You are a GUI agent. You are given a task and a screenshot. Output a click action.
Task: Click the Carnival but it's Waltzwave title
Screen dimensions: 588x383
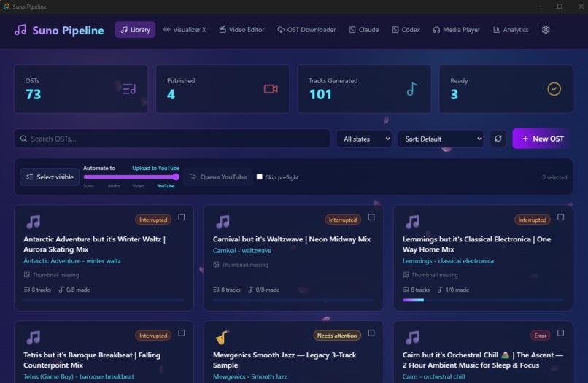click(292, 239)
